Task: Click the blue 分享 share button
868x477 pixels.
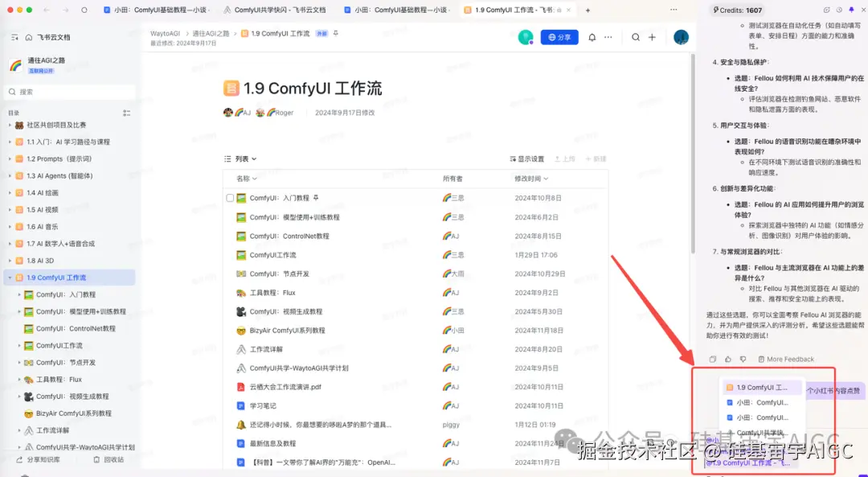Action: (559, 37)
